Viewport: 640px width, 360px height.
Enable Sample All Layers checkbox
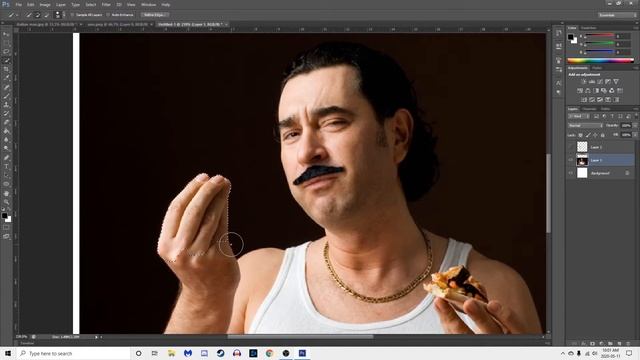point(72,15)
